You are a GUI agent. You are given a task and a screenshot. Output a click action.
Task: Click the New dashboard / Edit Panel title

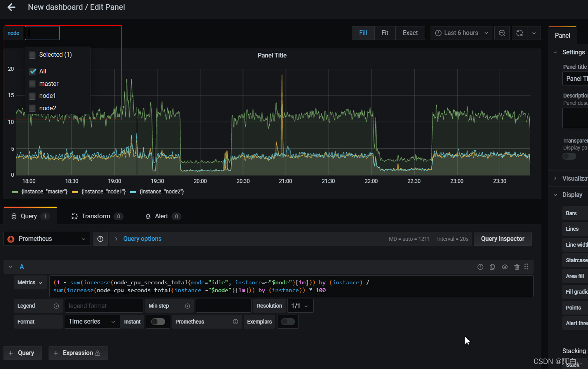(77, 7)
